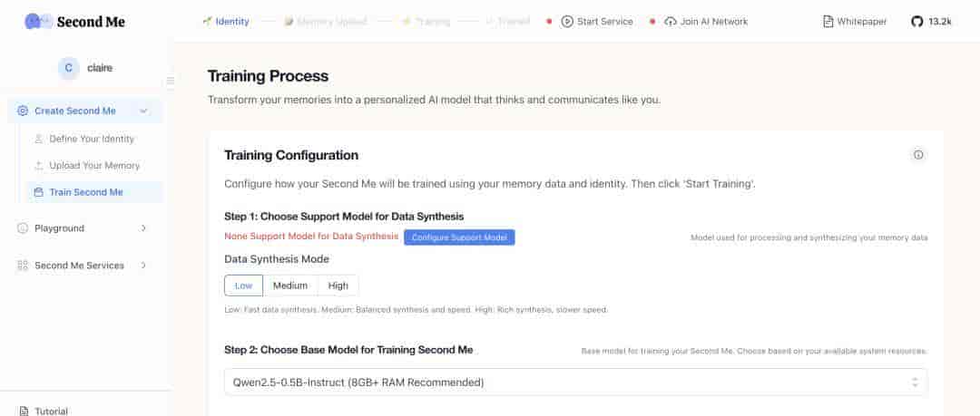This screenshot has height=416, width=980.
Task: Click the Training Process heading
Action: [x=268, y=76]
